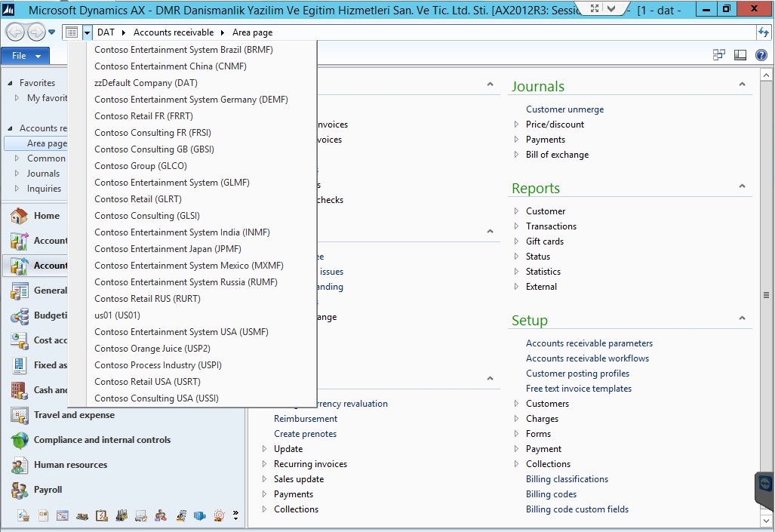The width and height of the screenshot is (775, 532).
Task: Open the Fixed assets module icon
Action: [20, 365]
